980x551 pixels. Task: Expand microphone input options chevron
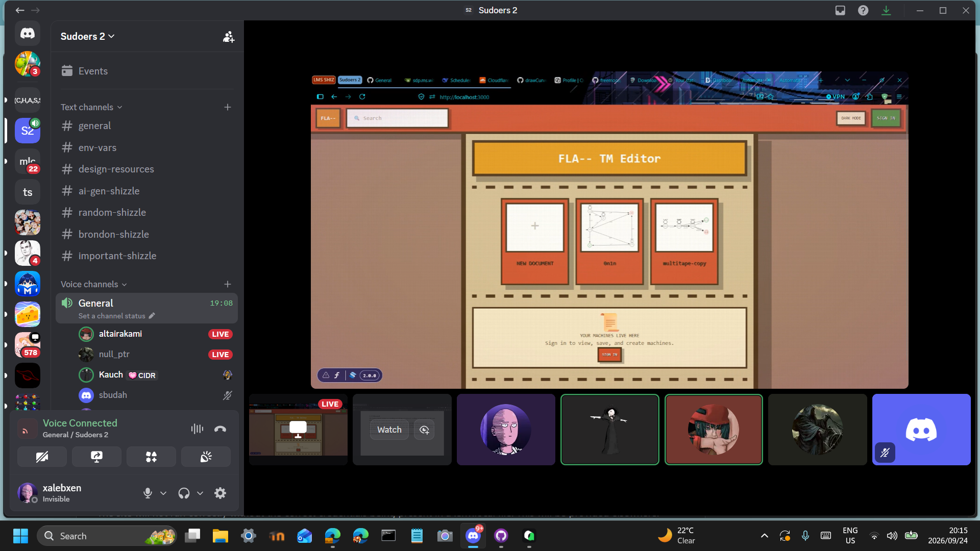[163, 493]
